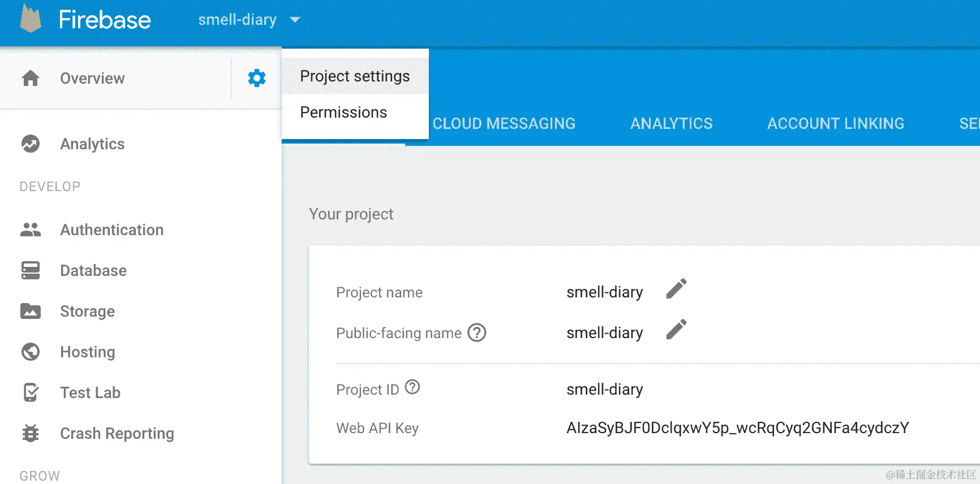Open help for Public-facing name
The height and width of the screenshot is (484, 980).
(477, 332)
